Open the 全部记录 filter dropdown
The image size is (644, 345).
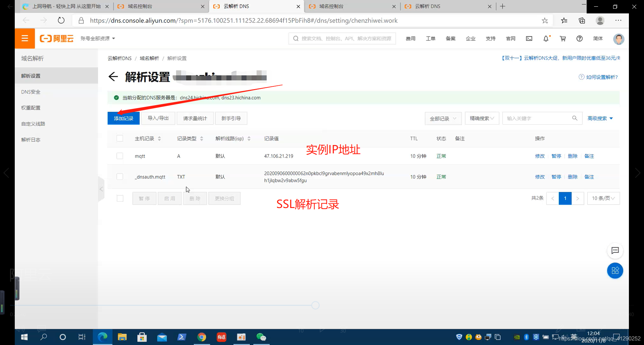point(443,118)
